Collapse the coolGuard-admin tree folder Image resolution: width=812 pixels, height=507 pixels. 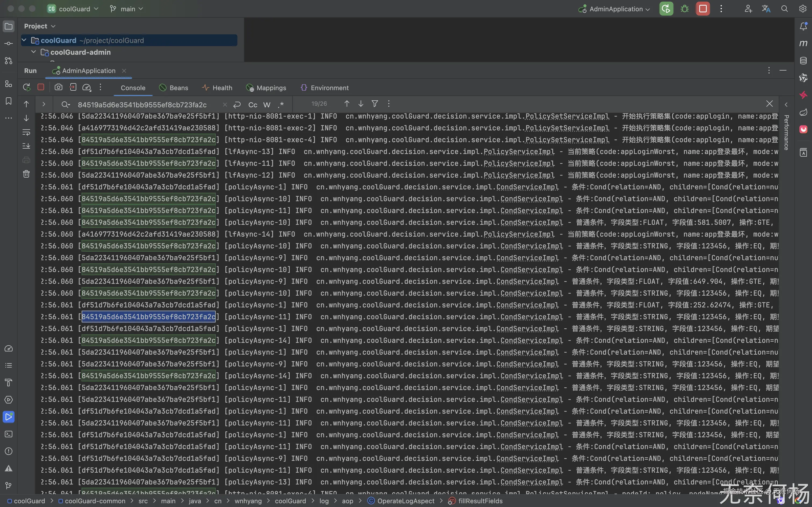click(x=34, y=52)
